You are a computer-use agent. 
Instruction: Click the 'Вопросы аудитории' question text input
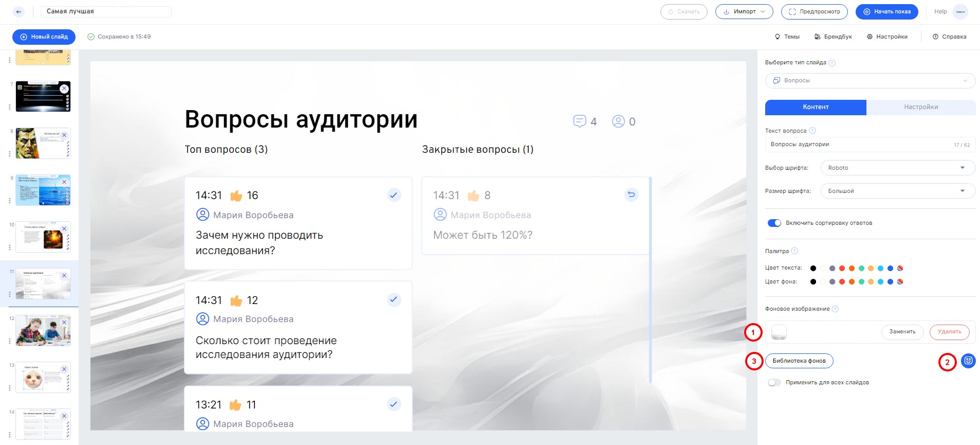[870, 145]
